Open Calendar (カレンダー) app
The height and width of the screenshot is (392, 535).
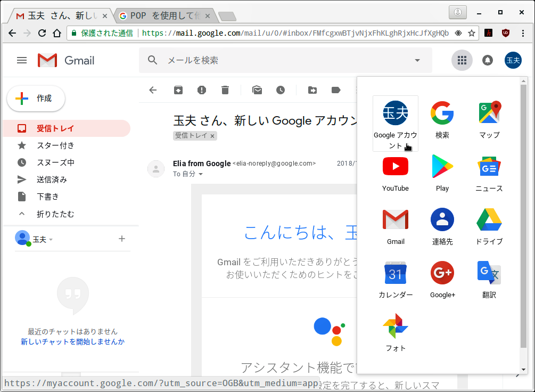(x=395, y=281)
